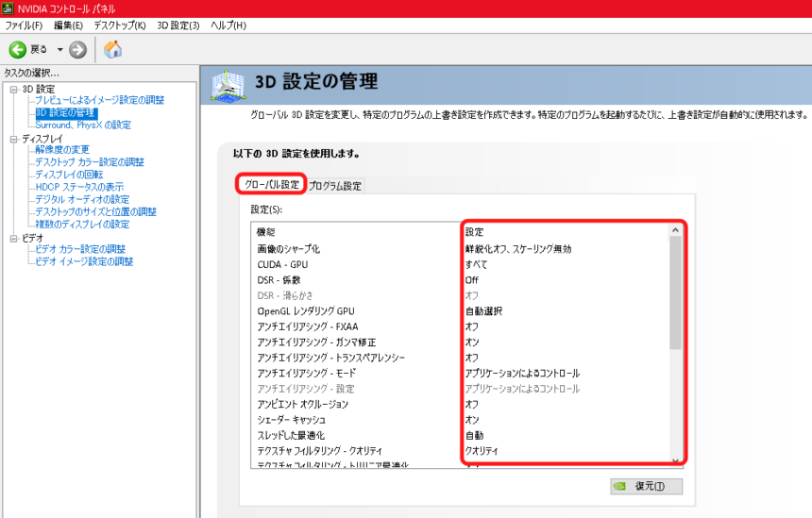Click the 3D settings cube header icon
The image size is (812, 518).
coord(228,85)
